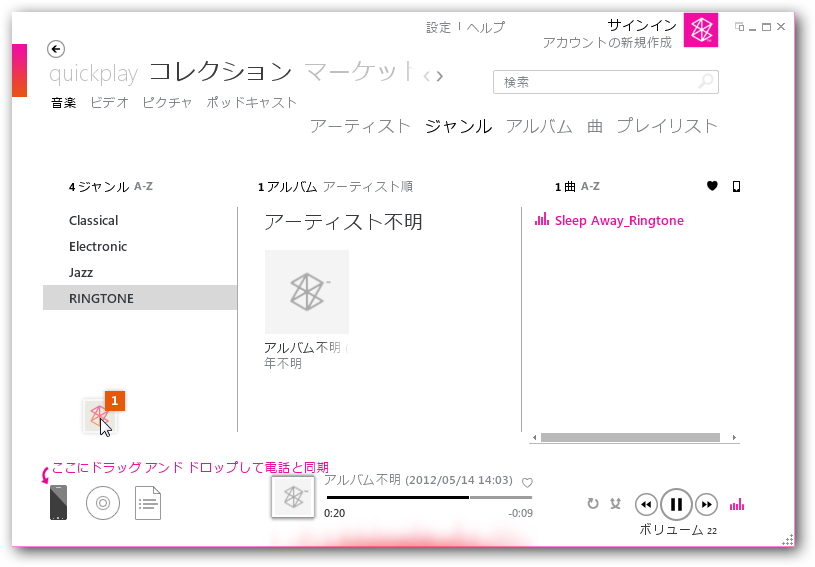Change song sort order A-Z
The height and width of the screenshot is (567, 815).
pos(590,186)
